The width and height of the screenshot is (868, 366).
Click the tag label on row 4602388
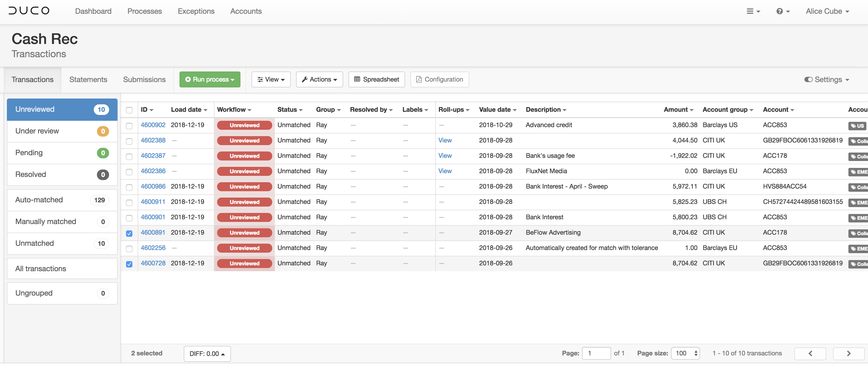click(858, 141)
